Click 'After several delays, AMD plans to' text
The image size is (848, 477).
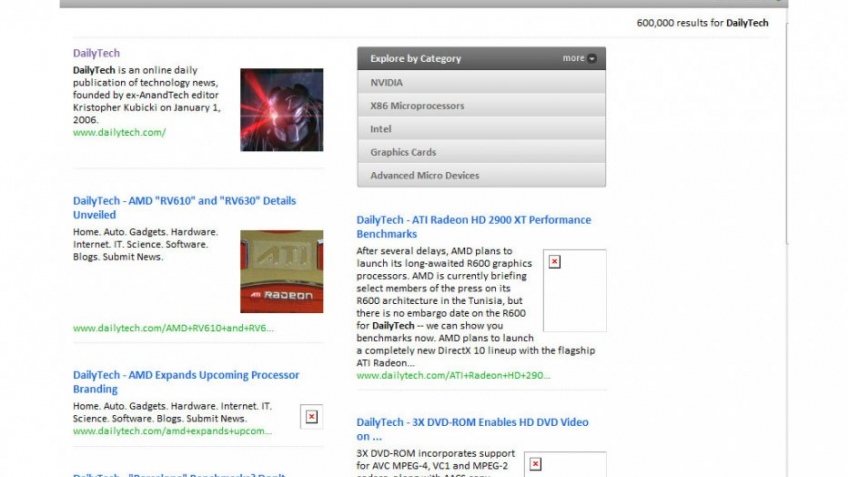pos(434,250)
